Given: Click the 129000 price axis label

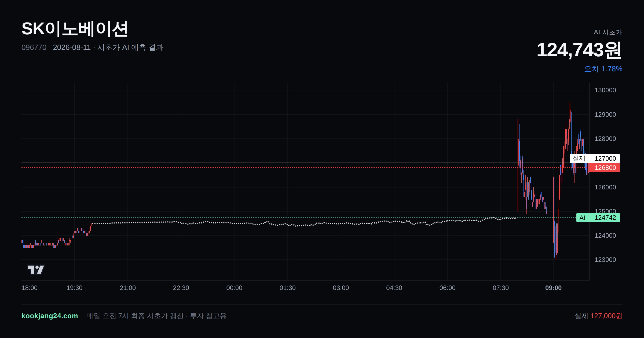Looking at the screenshot, I should [605, 115].
